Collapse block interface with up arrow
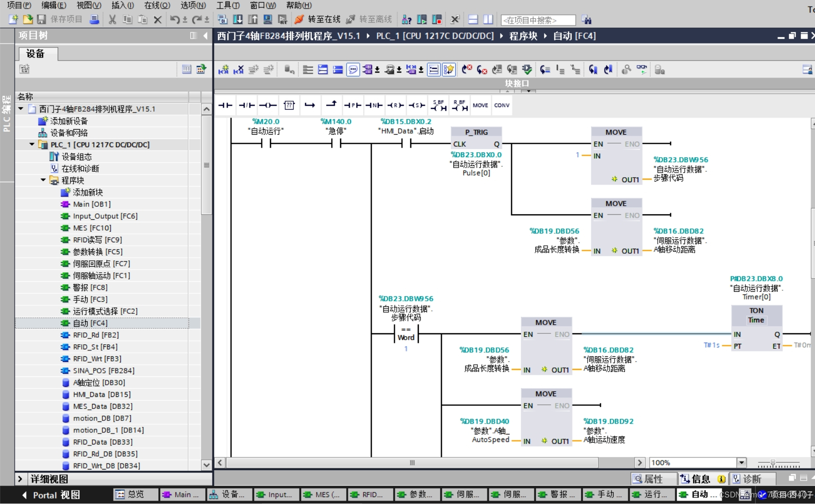 [507, 91]
